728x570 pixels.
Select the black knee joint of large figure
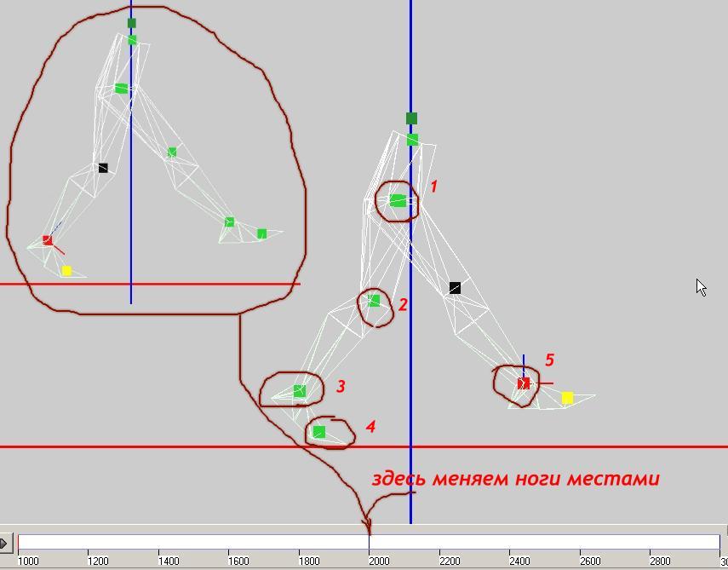455,288
